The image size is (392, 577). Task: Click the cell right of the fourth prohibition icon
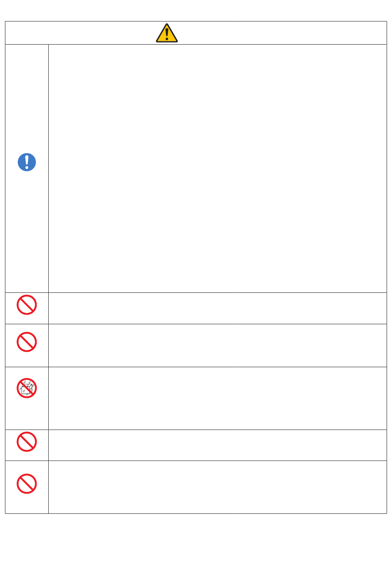click(x=217, y=445)
